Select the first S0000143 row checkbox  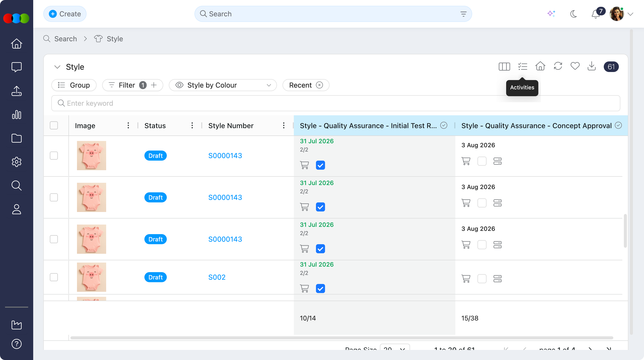click(x=54, y=156)
